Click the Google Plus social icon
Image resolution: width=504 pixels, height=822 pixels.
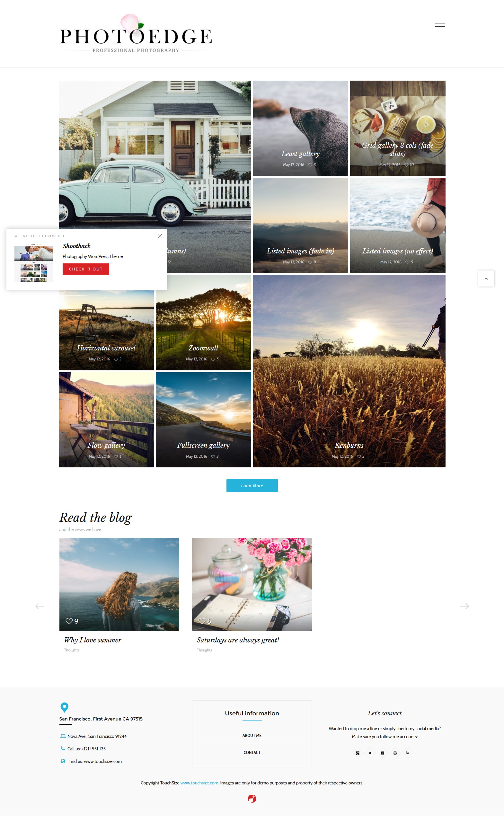pos(357,753)
